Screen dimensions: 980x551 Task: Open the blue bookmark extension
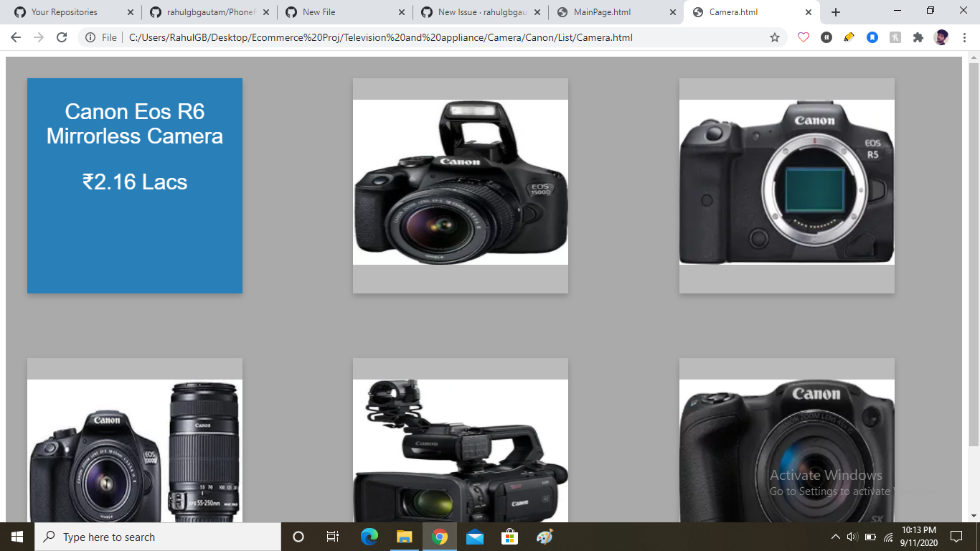pyautogui.click(x=872, y=37)
